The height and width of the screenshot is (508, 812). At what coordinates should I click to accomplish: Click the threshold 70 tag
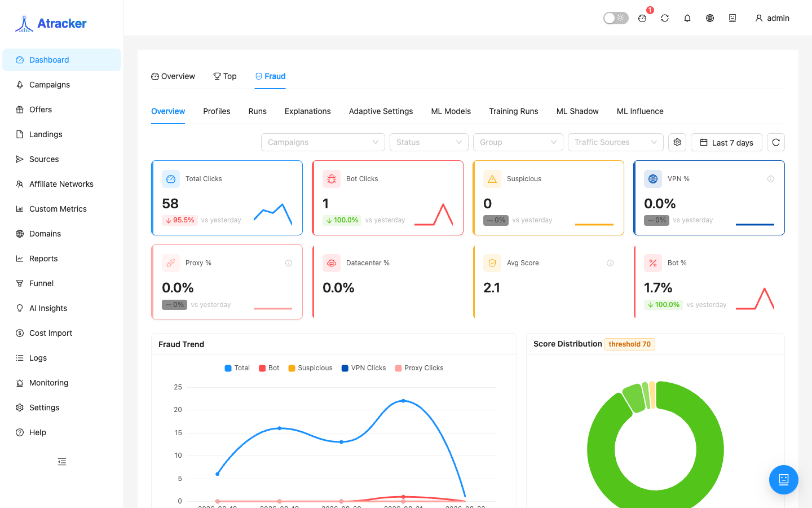pos(630,344)
